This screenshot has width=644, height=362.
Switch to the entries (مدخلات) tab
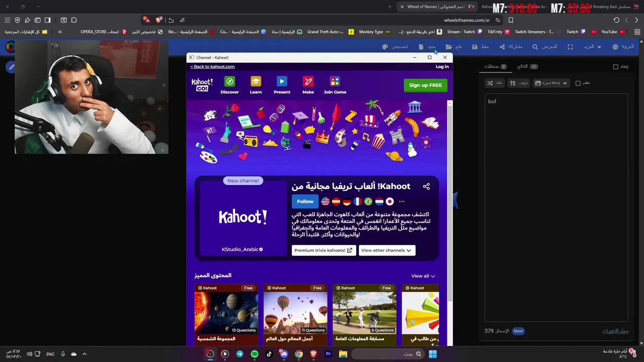tap(496, 66)
